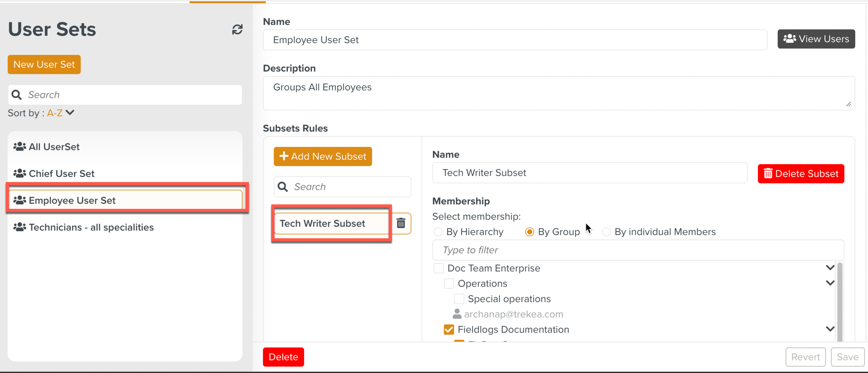Screen dimensions: 868x373
Task: Click the user icon beside archanap@trekea.com
Action: (457, 314)
